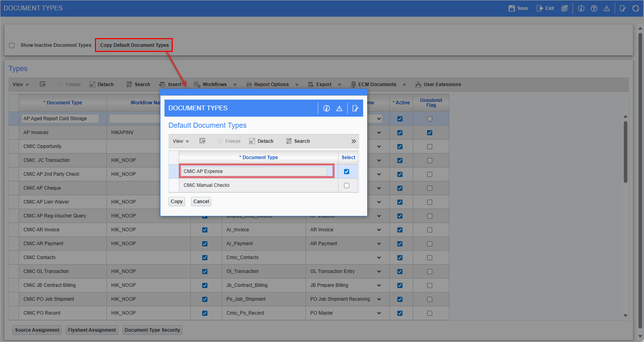
Task: Click Insert in the Types toolbar
Action: (170, 85)
